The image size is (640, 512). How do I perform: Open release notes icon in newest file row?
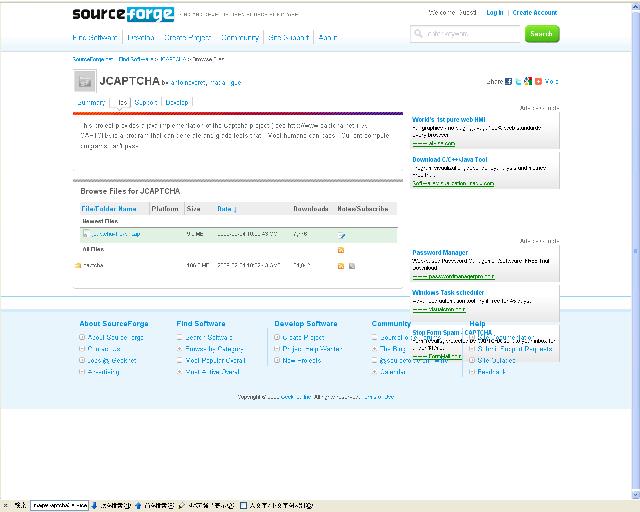(x=342, y=235)
